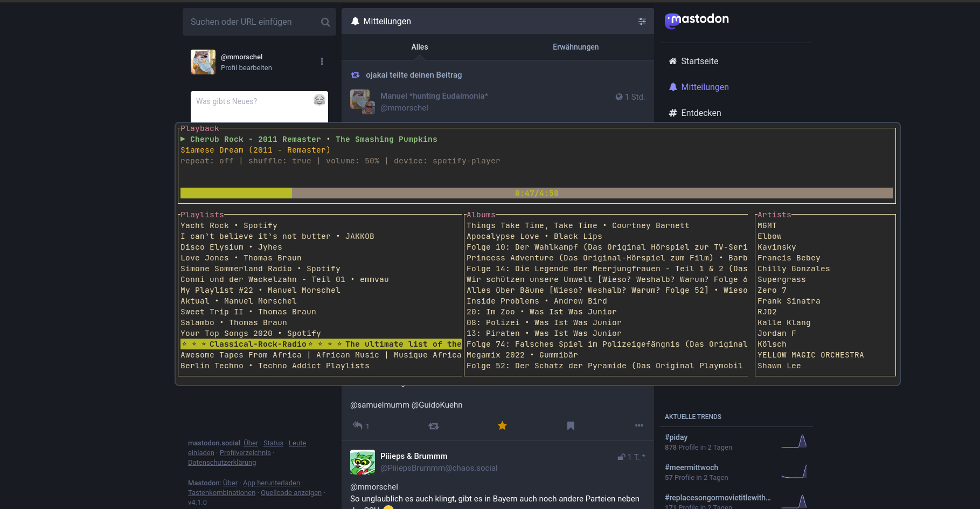Click the Piiieps & Brummm avatar
Image resolution: width=980 pixels, height=509 pixels.
[x=363, y=462]
